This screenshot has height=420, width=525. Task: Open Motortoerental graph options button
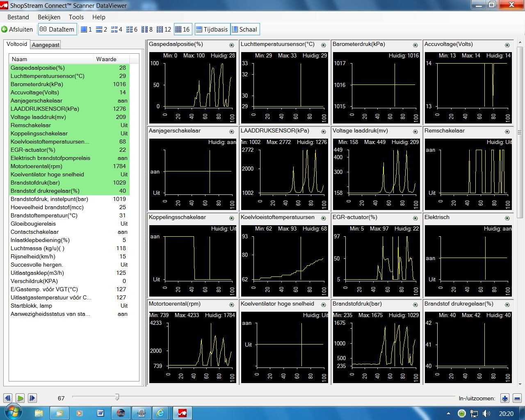point(232,305)
